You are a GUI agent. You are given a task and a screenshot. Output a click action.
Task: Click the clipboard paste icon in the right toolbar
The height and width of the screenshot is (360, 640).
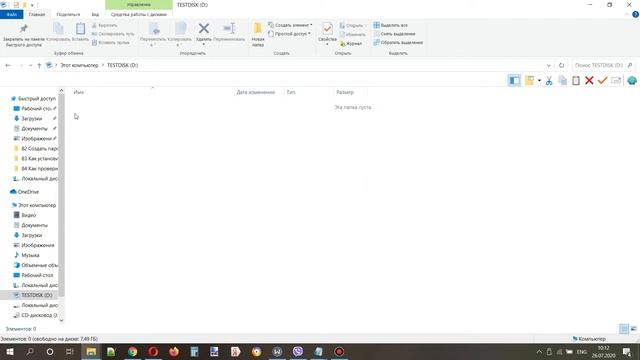(x=576, y=80)
